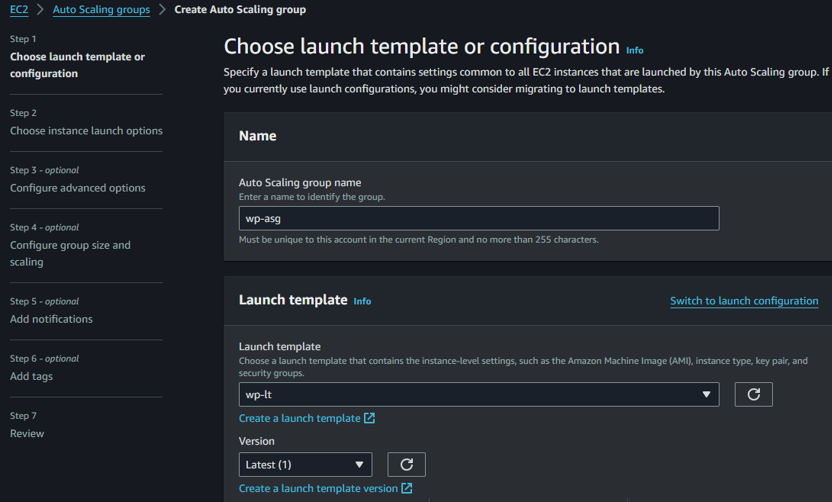Open Create a launch template version link

(x=317, y=488)
